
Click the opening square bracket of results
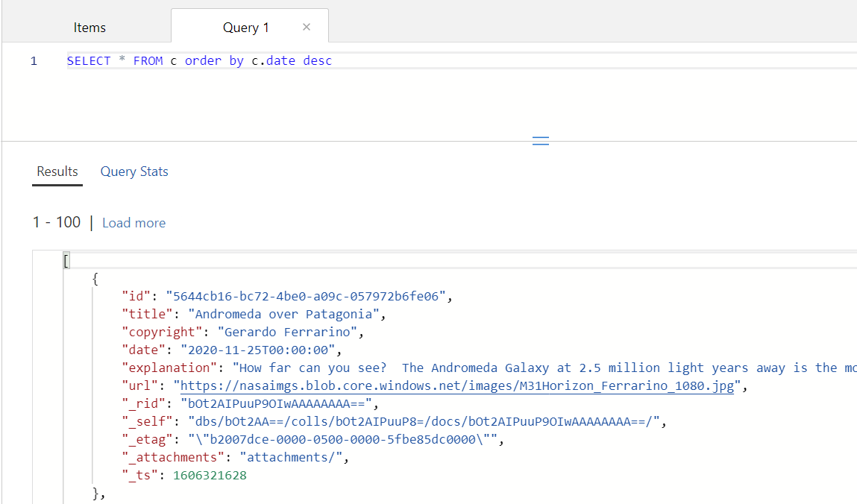66,260
